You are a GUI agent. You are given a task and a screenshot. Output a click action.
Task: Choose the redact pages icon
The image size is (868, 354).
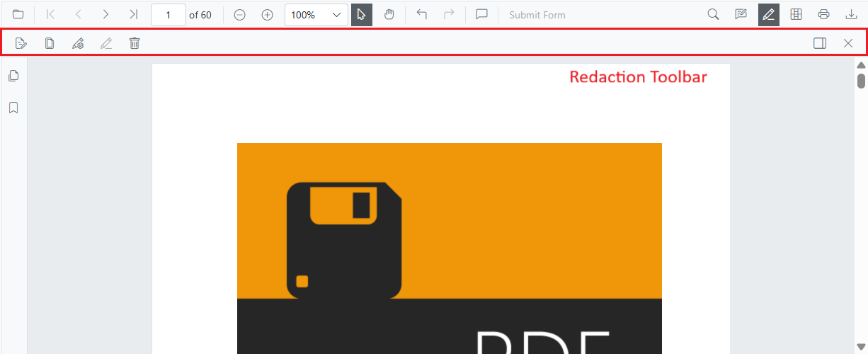point(50,43)
